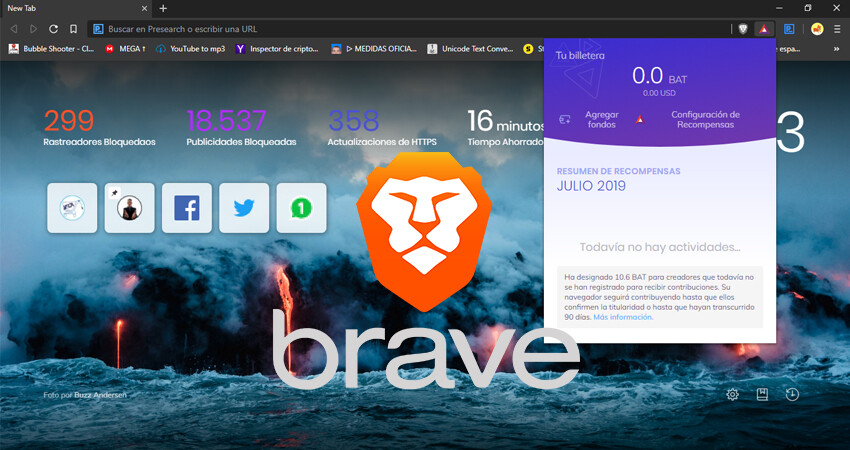Open the WhatsApp top-site tile
Image resolution: width=850 pixels, height=450 pixels.
[x=301, y=208]
